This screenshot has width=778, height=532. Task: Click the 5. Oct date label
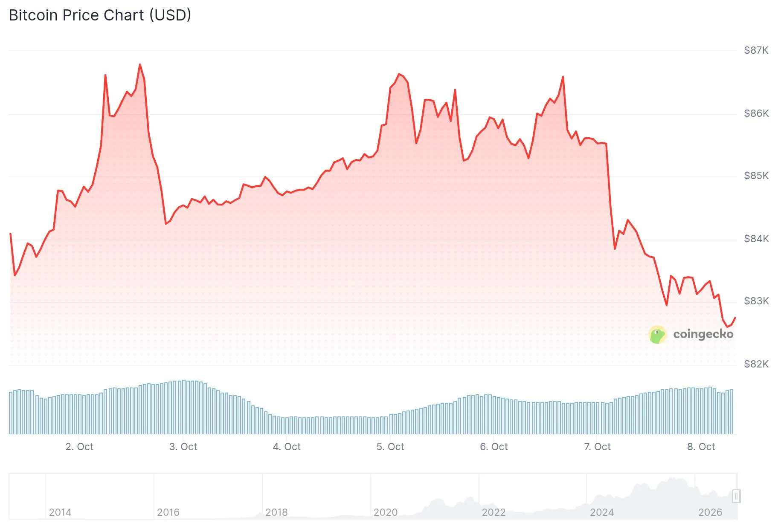tap(390, 447)
